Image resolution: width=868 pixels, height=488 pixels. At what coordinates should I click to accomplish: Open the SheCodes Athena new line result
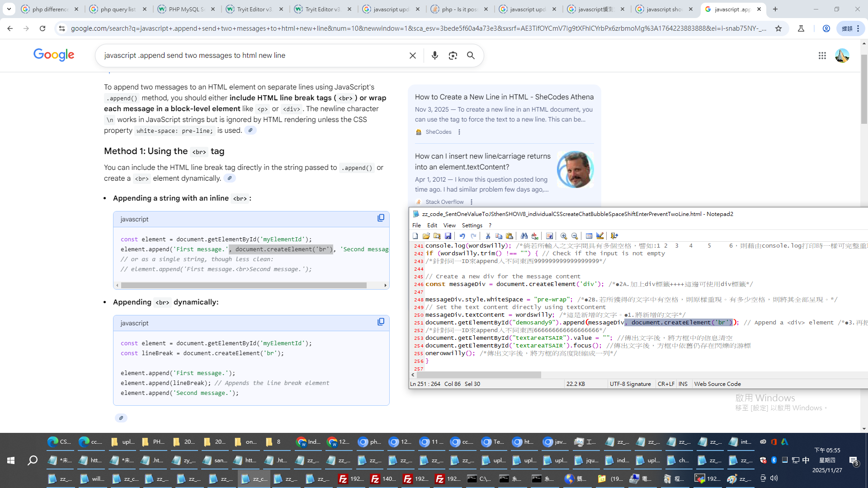504,97
